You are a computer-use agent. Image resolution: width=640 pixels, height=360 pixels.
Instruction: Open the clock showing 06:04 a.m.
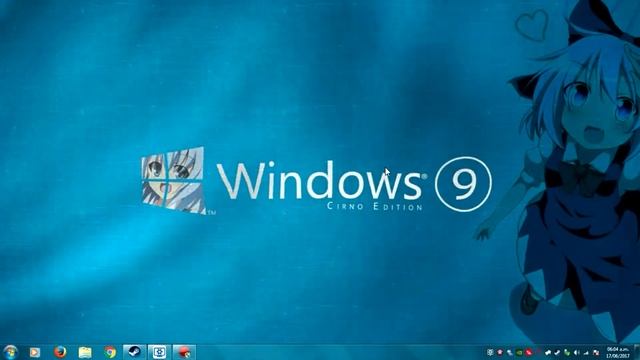(x=619, y=353)
